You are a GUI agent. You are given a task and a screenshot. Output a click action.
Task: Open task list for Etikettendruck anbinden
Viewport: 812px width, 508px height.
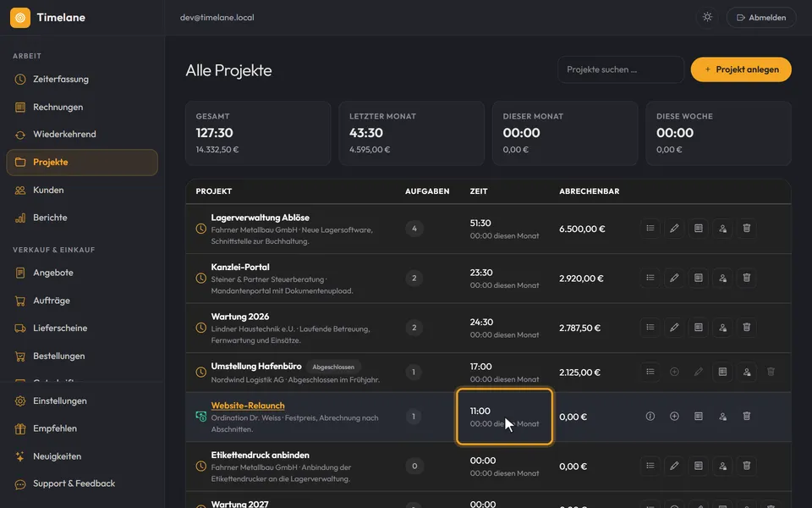(x=650, y=466)
